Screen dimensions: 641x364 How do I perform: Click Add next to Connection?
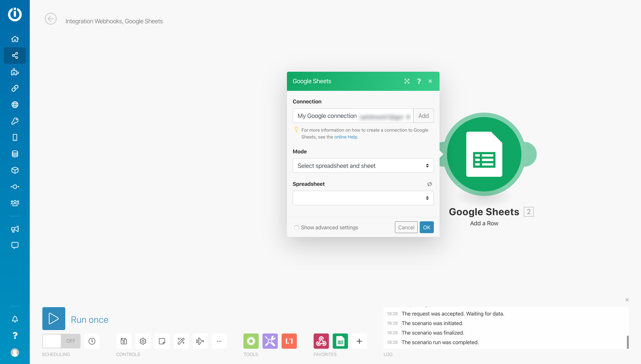[x=424, y=116]
